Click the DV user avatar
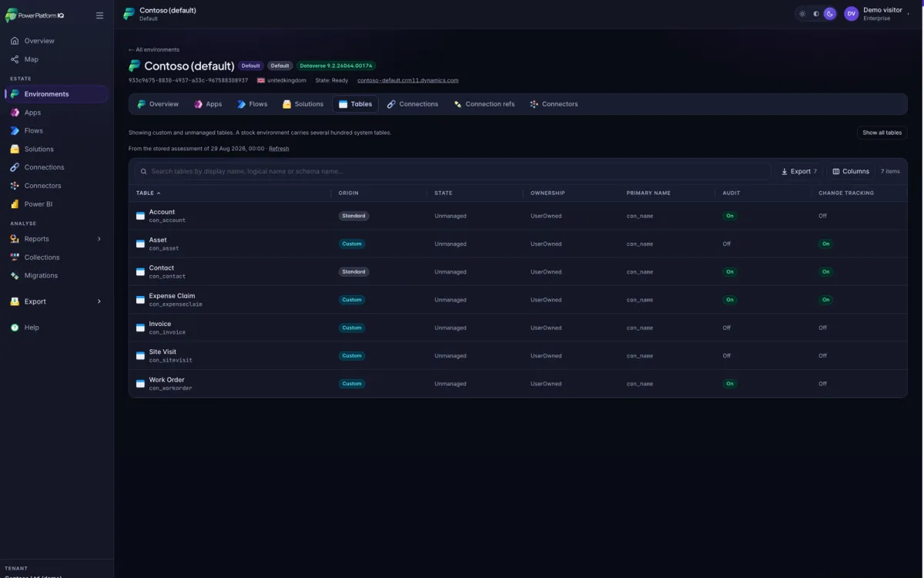This screenshot has width=924, height=578. pos(851,14)
